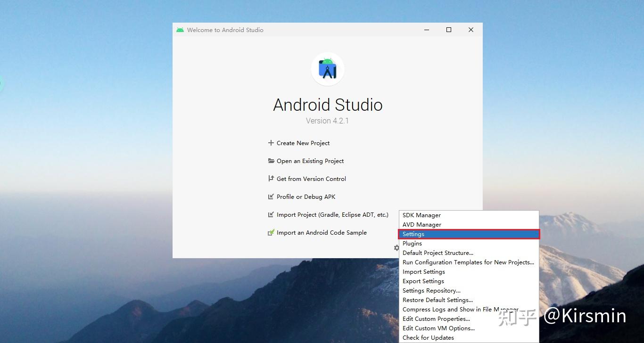Open the AVD Manager
The height and width of the screenshot is (343, 644).
421,224
